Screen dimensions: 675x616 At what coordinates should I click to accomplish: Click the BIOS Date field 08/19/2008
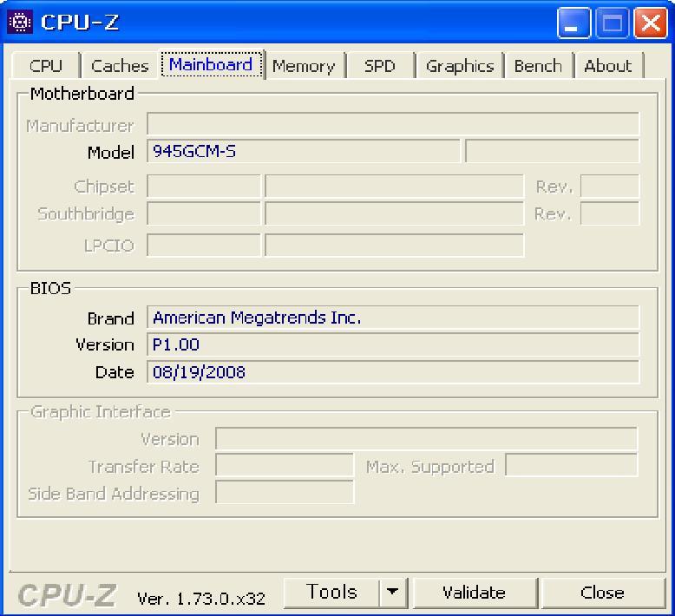pyautogui.click(x=393, y=372)
